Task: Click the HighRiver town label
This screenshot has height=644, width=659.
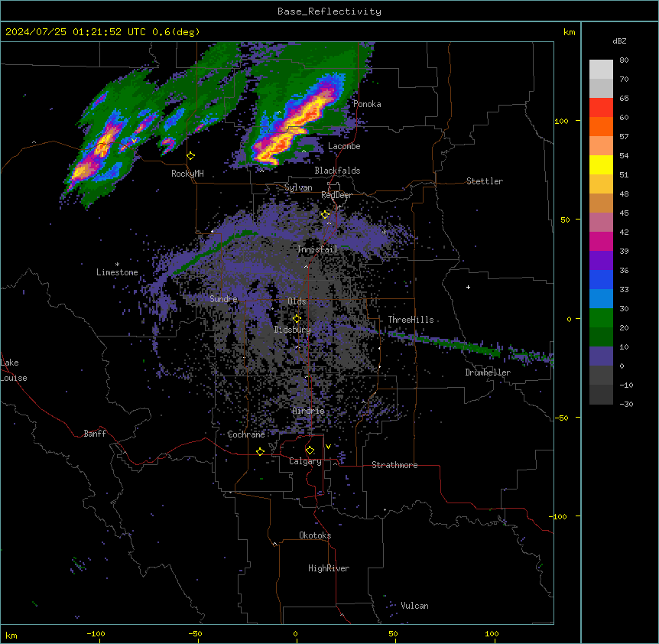Action: tap(329, 568)
